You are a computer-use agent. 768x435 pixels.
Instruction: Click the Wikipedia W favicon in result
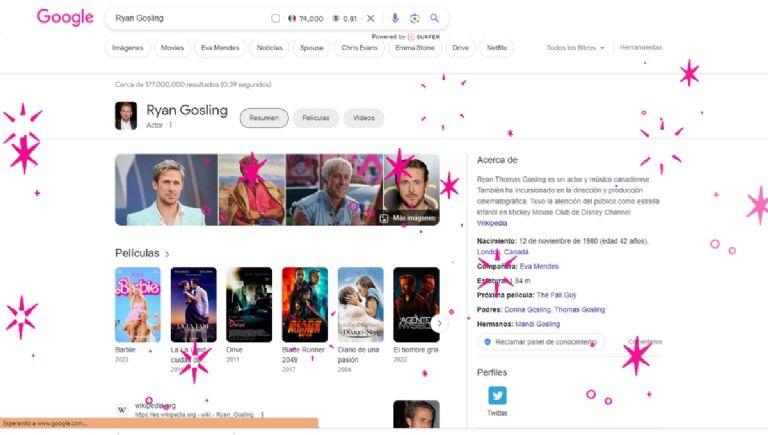(x=121, y=410)
